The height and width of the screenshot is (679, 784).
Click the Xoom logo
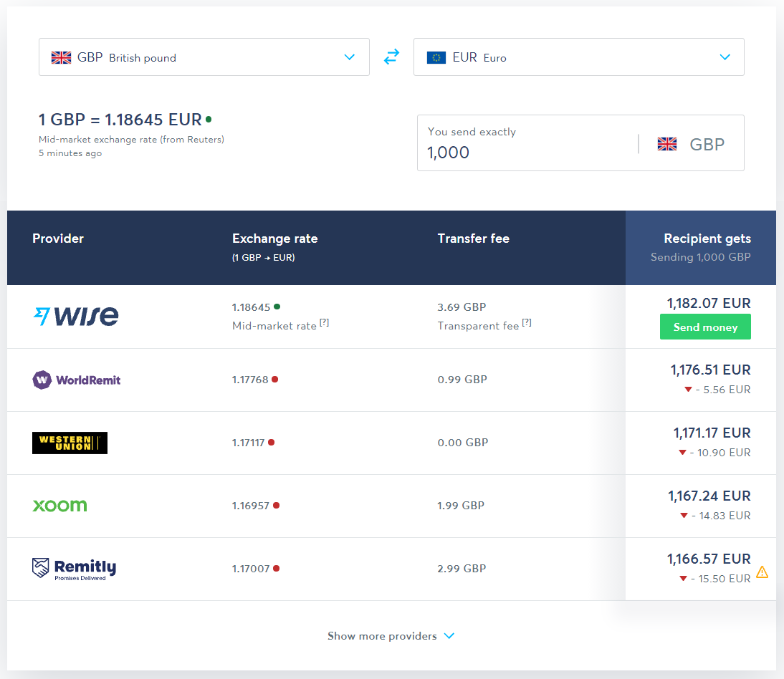pyautogui.click(x=60, y=506)
